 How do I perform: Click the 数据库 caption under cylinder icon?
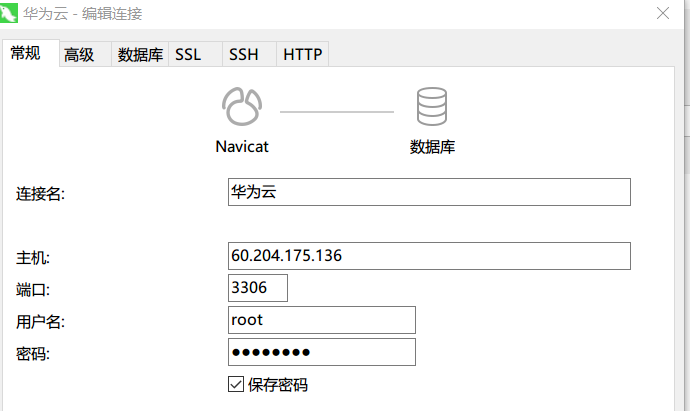click(432, 147)
